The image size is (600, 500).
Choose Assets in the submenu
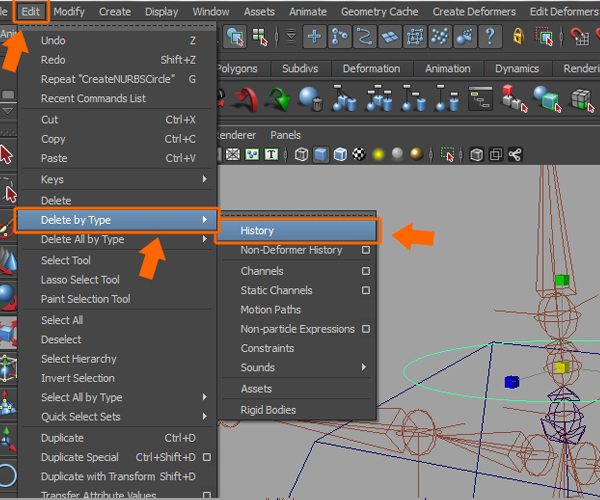point(297,389)
